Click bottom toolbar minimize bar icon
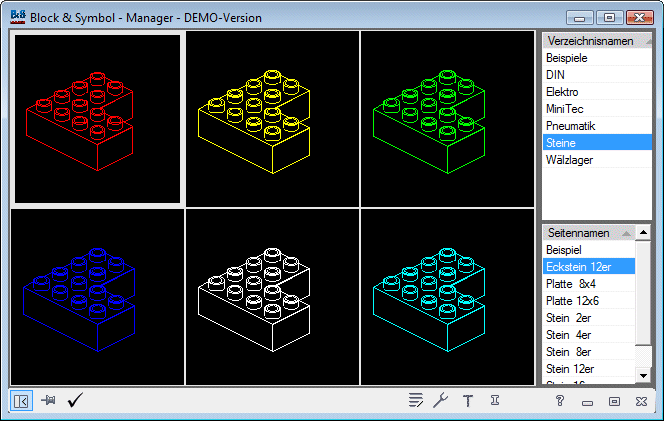 (x=587, y=403)
